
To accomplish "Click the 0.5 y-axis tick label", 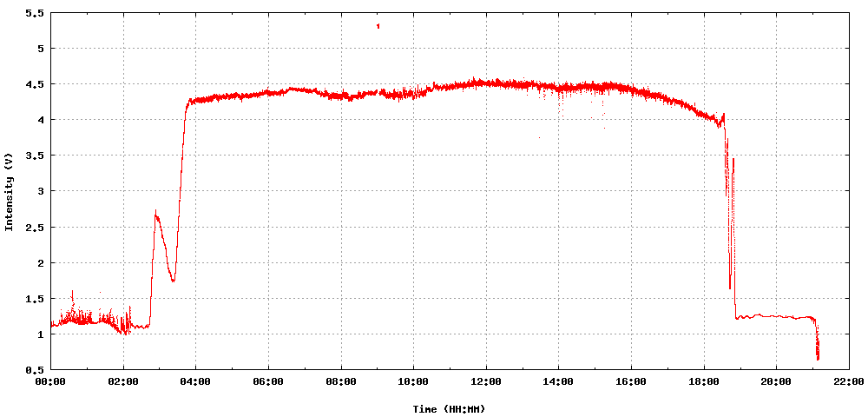I will [34, 369].
